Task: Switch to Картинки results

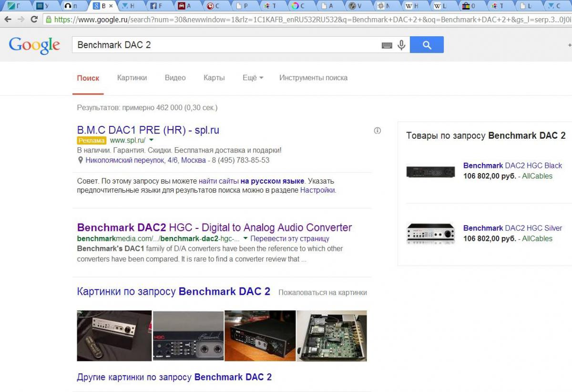Action: coord(132,78)
